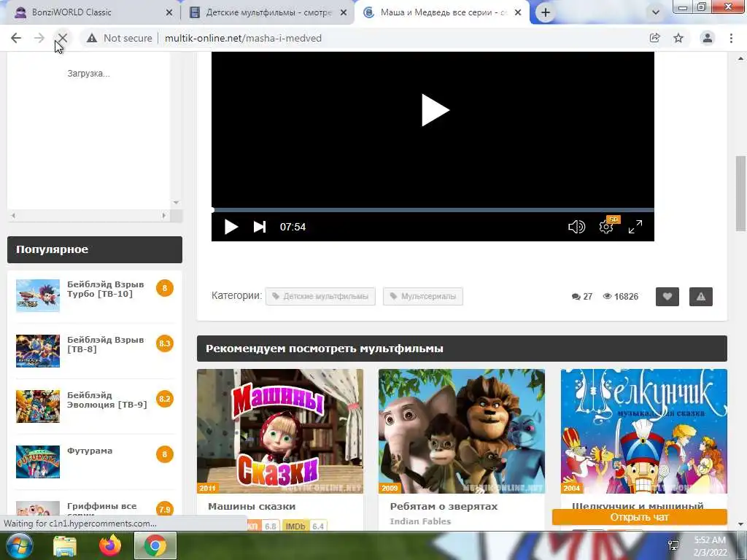This screenshot has width=747, height=560.
Task: Open Бейблэйд Взрыв Турбо [ТВ-10] link
Action: click(105, 289)
